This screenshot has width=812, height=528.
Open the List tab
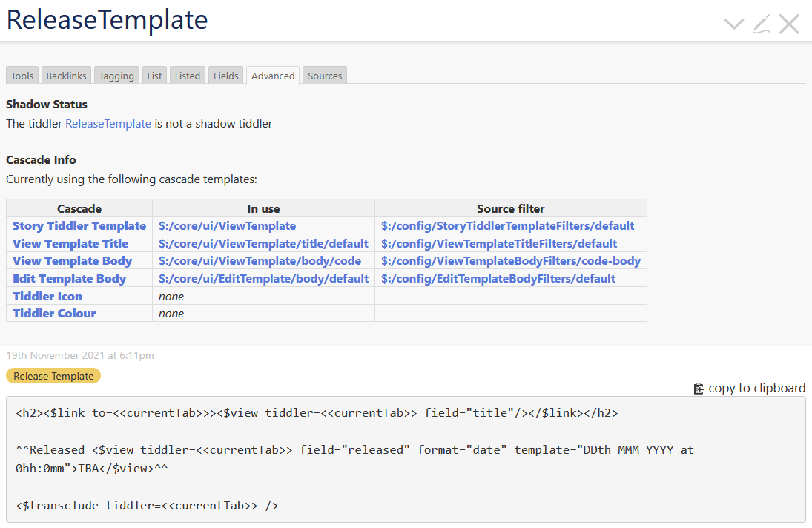(x=154, y=76)
